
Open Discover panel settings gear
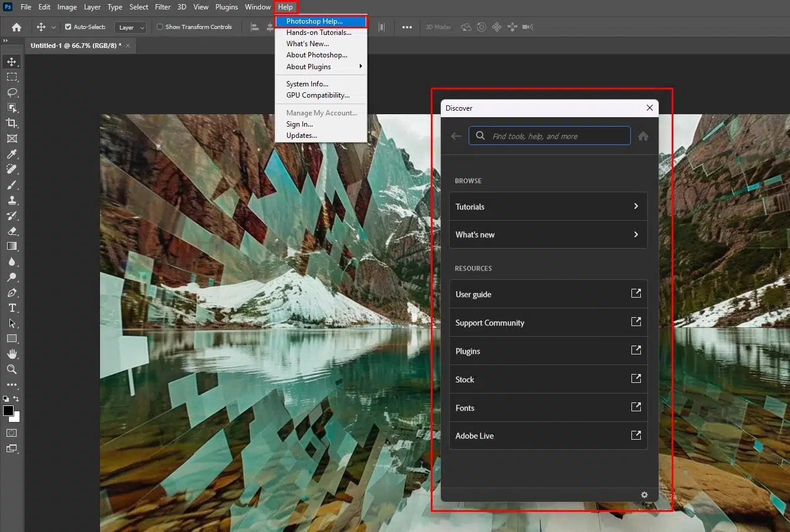coord(644,495)
